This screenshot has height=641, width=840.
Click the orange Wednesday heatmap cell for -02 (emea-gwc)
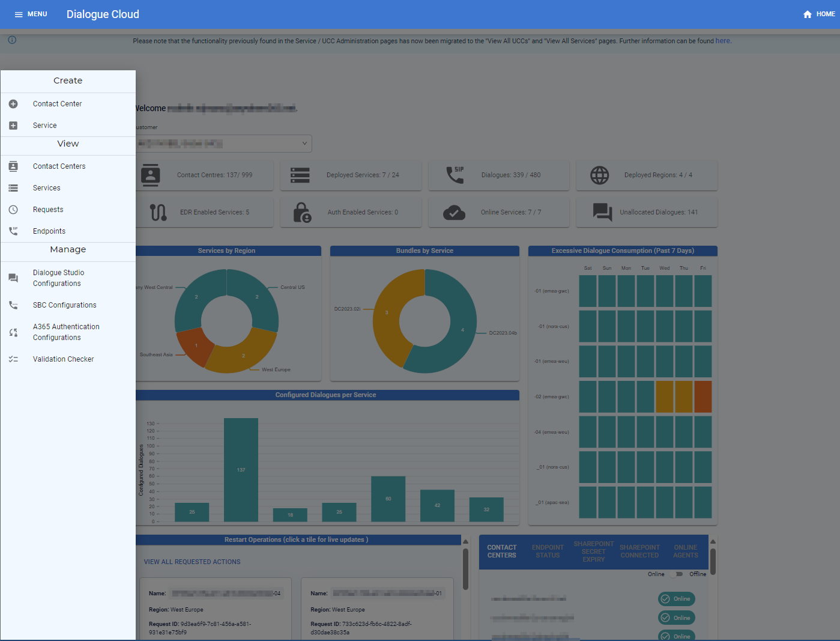(x=664, y=396)
